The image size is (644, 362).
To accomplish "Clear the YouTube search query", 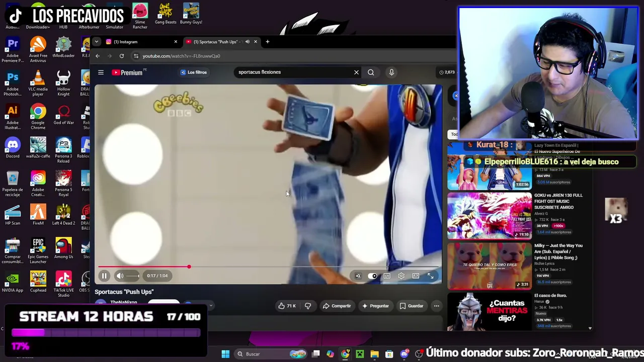I will (x=356, y=72).
